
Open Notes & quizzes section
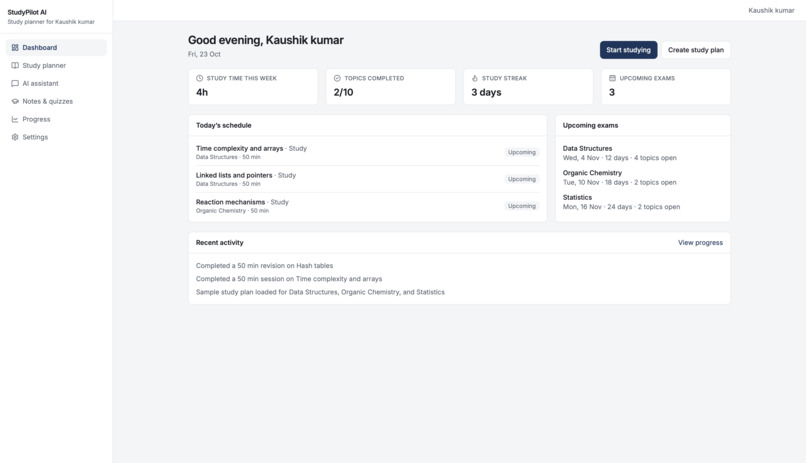(56, 101)
